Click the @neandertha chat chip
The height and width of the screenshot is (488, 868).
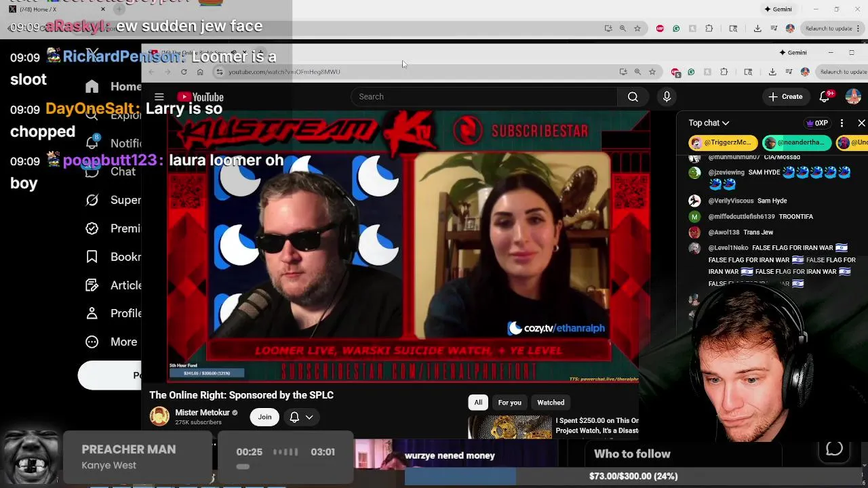pyautogui.click(x=797, y=143)
